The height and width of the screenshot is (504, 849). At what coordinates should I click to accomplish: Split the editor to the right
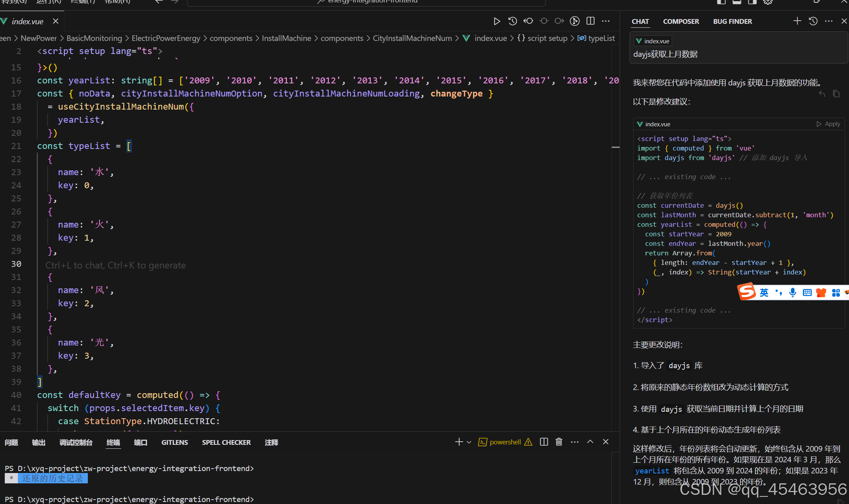591,21
